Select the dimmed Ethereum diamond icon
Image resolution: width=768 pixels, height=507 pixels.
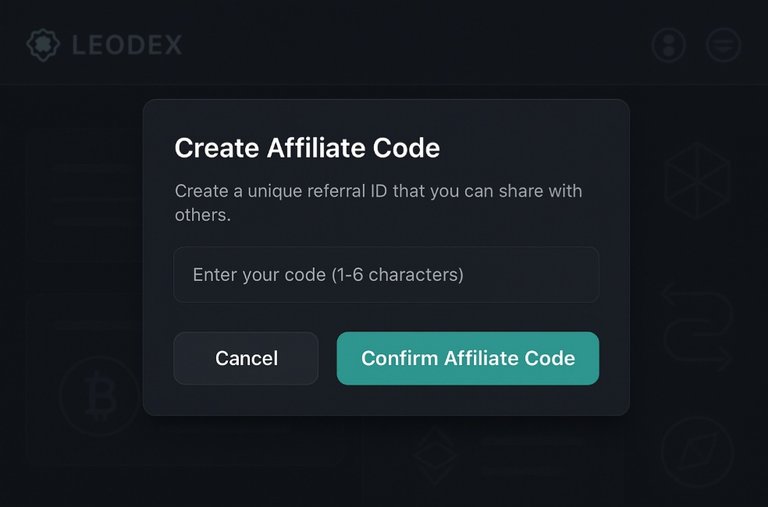coord(435,456)
